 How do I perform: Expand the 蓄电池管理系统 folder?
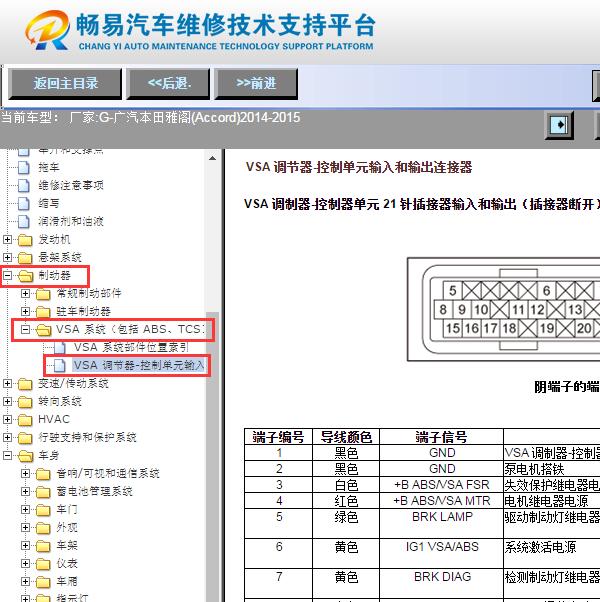click(25, 491)
